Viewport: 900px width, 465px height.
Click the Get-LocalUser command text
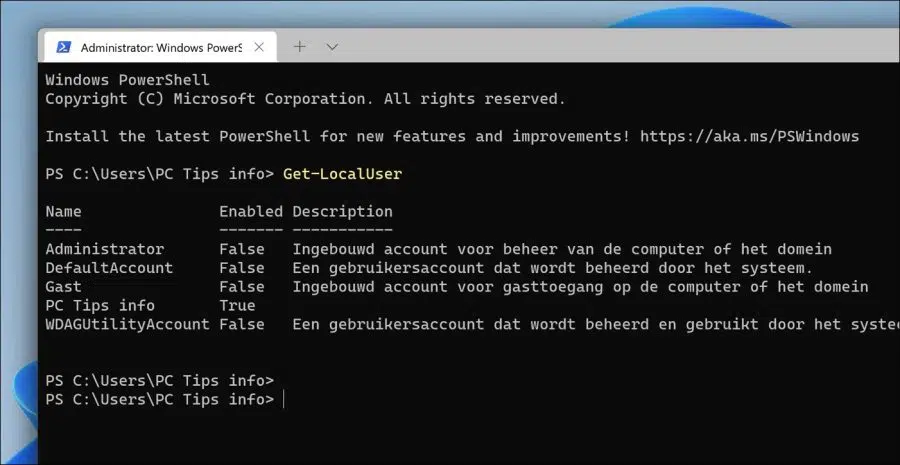coord(343,174)
